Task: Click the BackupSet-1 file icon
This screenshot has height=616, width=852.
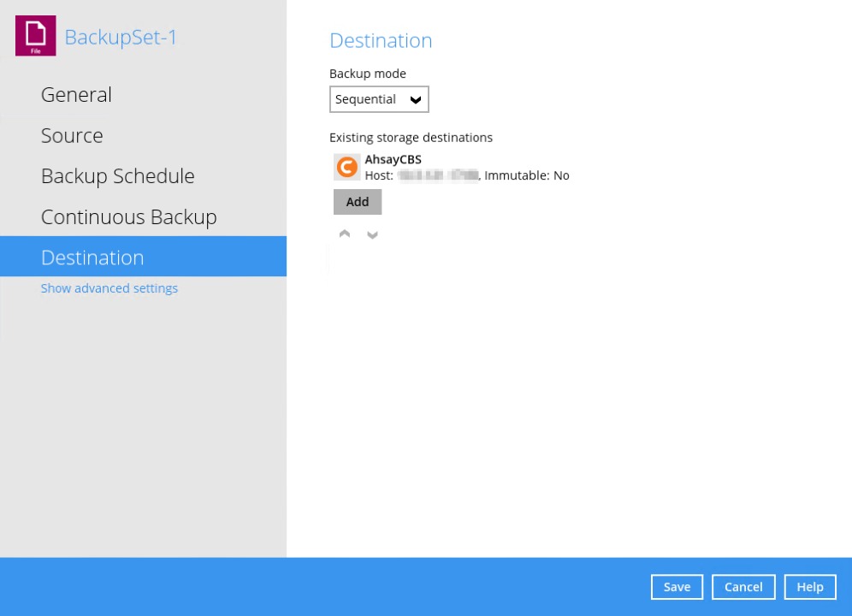Action: coord(36,36)
